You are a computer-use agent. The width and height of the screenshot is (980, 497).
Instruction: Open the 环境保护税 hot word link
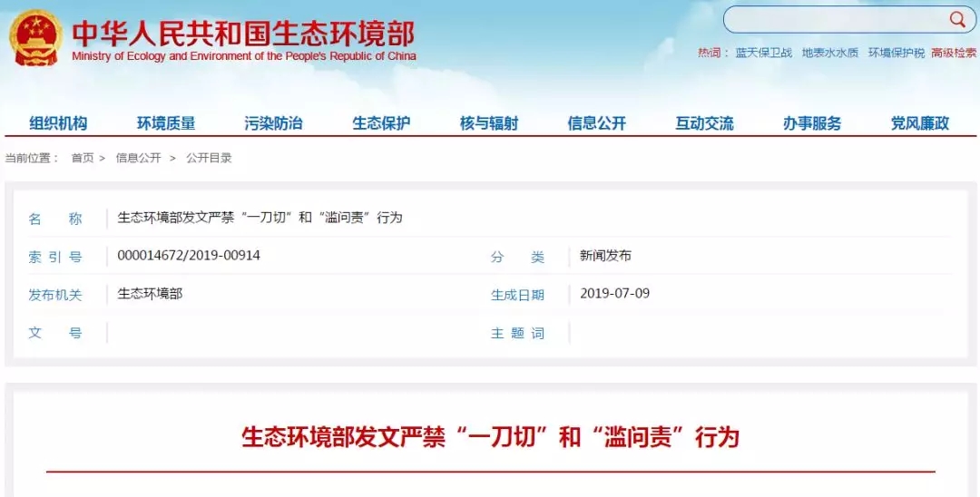[x=896, y=54]
